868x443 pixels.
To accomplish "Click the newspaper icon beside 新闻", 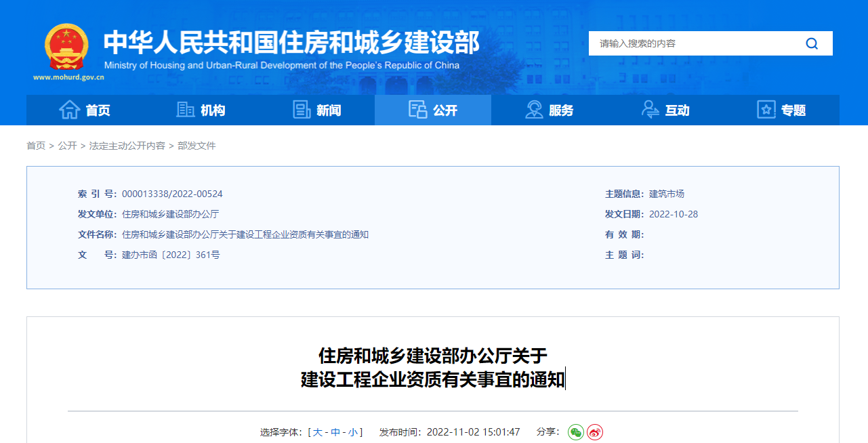I will pyautogui.click(x=302, y=110).
